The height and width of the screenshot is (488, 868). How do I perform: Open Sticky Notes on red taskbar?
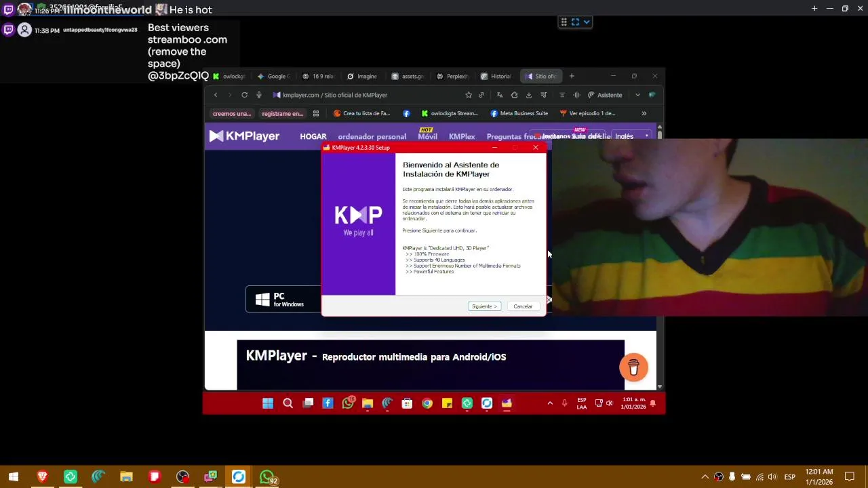coord(447,404)
